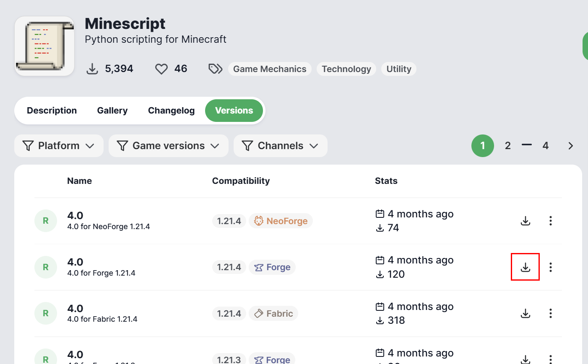Click the Technology tag
Screen dimensions: 588x364
click(346, 69)
